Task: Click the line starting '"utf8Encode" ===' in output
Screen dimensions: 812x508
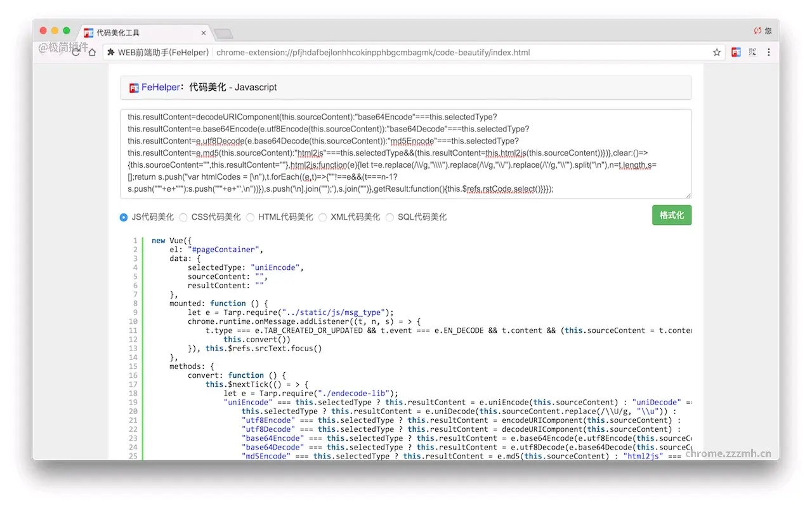Action: point(461,420)
